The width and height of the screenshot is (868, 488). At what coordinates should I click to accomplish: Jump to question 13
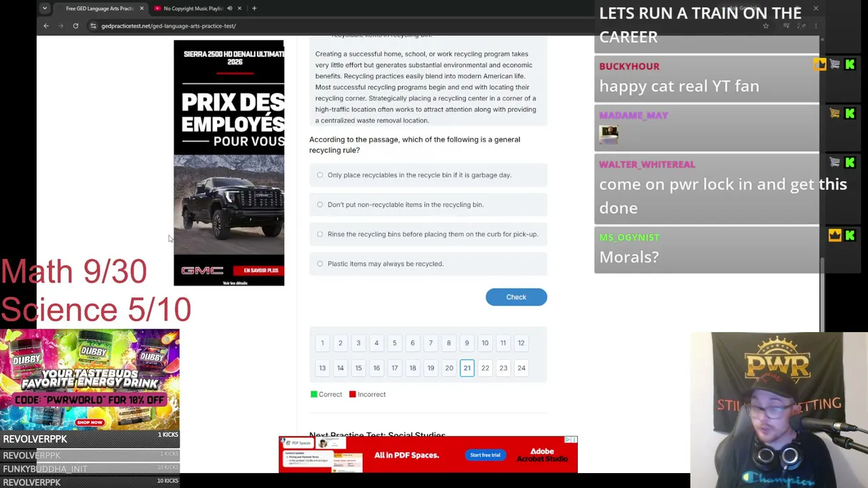click(x=322, y=368)
